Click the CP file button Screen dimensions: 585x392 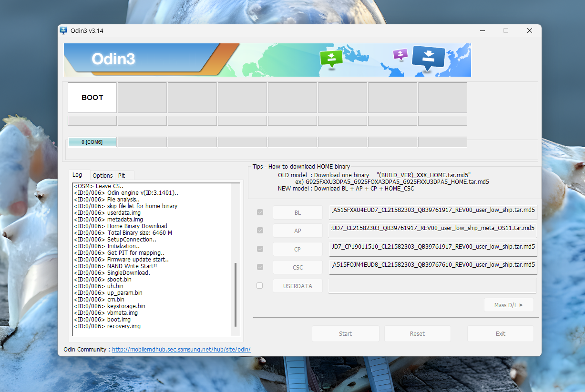[x=298, y=249]
